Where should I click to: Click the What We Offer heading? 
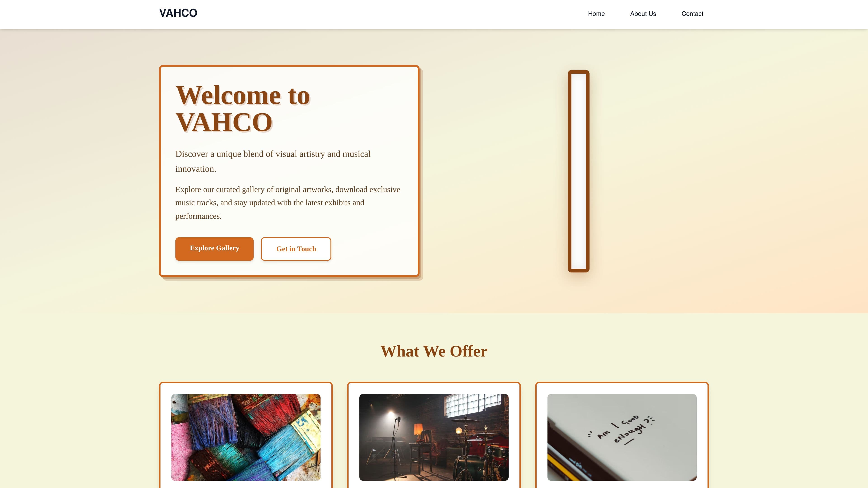tap(434, 351)
